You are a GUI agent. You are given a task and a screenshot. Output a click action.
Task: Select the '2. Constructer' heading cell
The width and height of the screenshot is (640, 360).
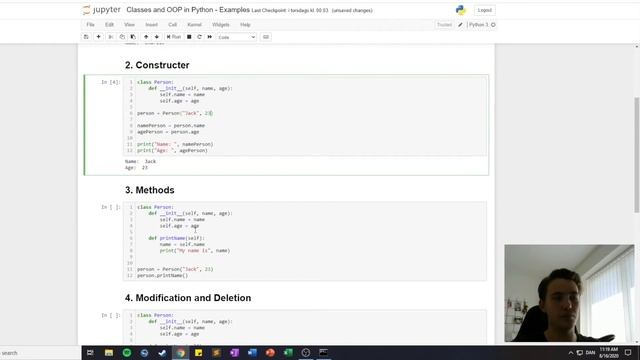coord(157,65)
